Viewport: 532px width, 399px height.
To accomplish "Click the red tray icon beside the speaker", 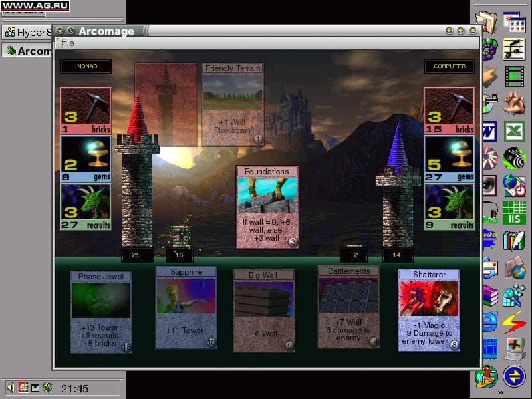I will (x=23, y=388).
